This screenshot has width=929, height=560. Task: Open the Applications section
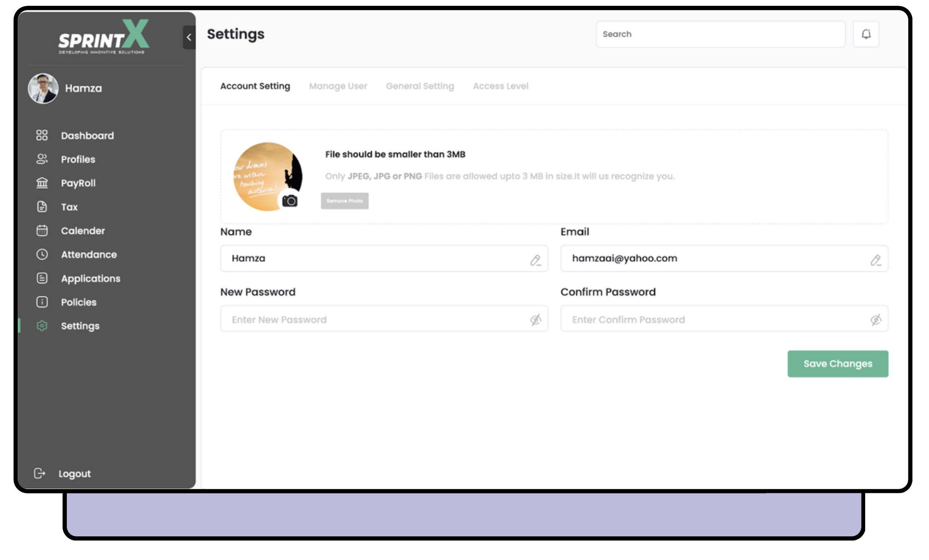point(90,278)
